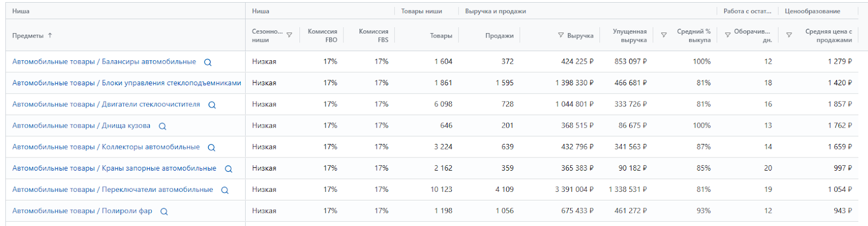Click the Продажи column header
Image resolution: width=868 pixels, height=226 pixels.
[x=499, y=36]
